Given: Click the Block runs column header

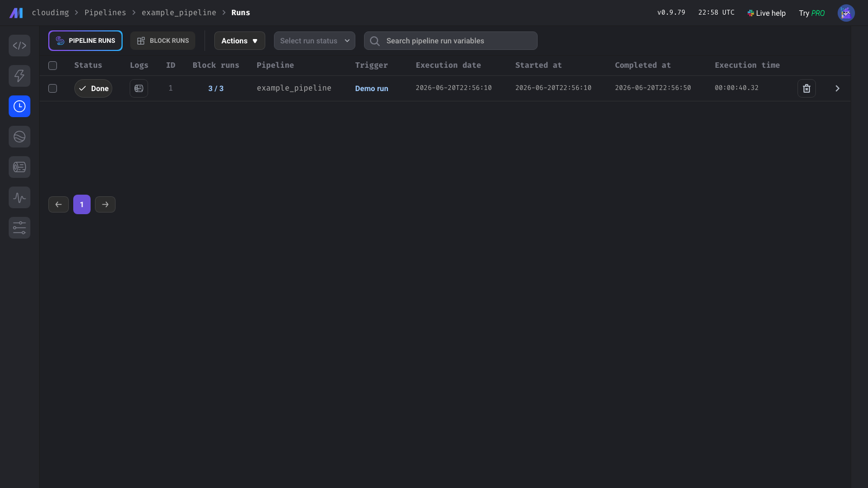Looking at the screenshot, I should point(216,65).
